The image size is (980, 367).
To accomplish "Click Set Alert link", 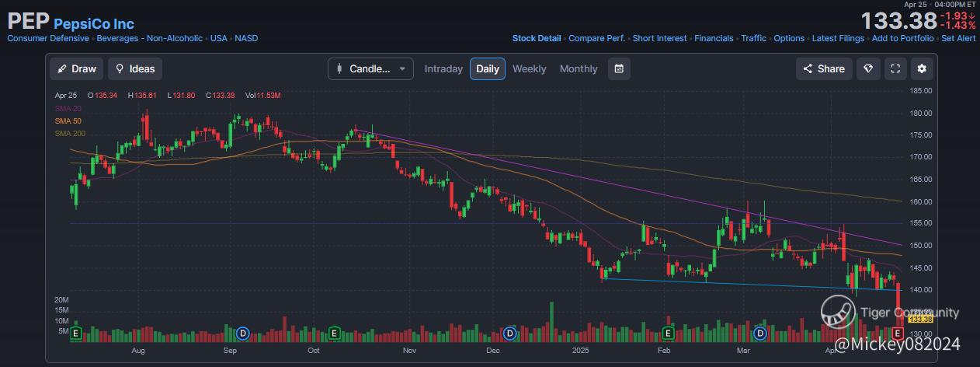I will 958,38.
